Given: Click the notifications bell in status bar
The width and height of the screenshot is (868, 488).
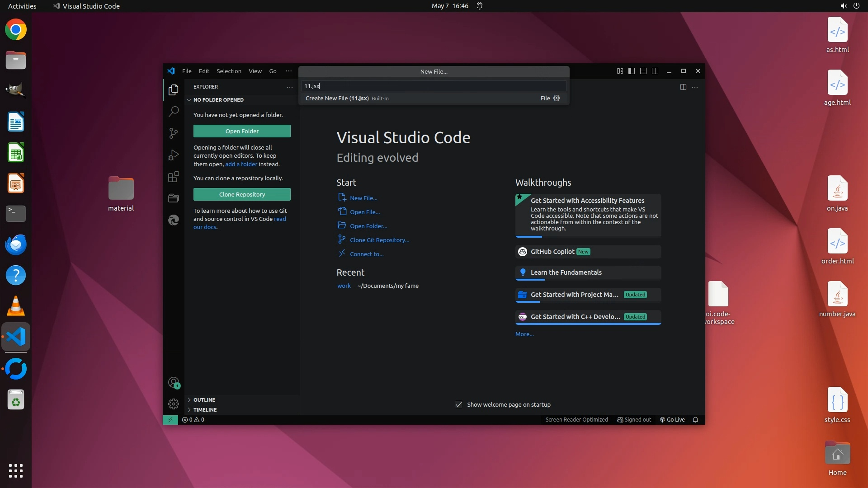Looking at the screenshot, I should [696, 420].
